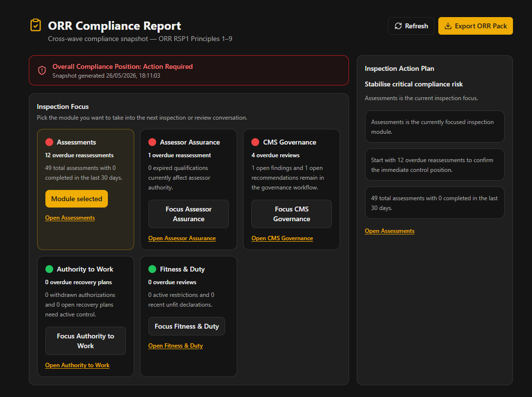Click the Assessments card title
Image resolution: width=532 pixels, height=397 pixels.
coord(76,142)
